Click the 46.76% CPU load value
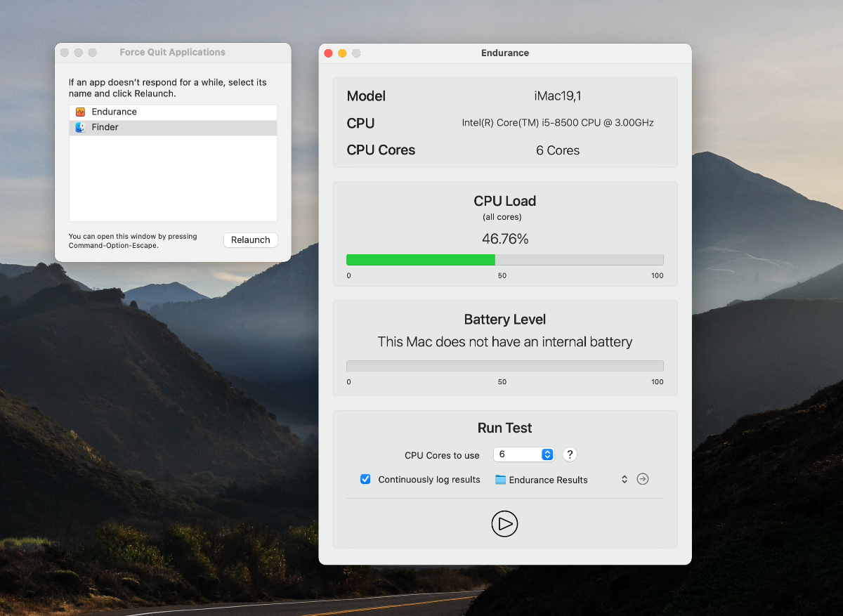 505,239
